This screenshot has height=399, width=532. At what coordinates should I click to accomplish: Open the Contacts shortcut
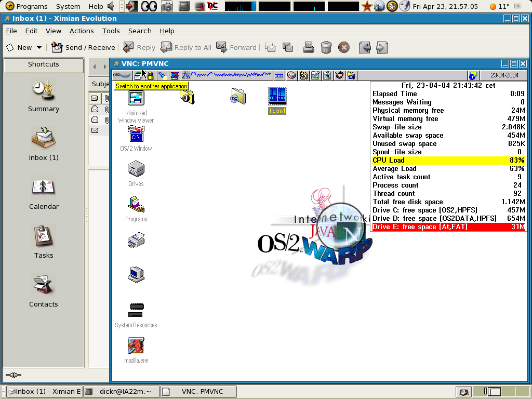point(44,290)
